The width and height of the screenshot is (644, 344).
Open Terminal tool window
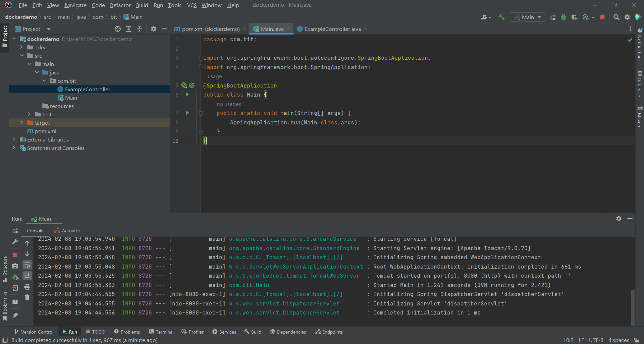161,332
